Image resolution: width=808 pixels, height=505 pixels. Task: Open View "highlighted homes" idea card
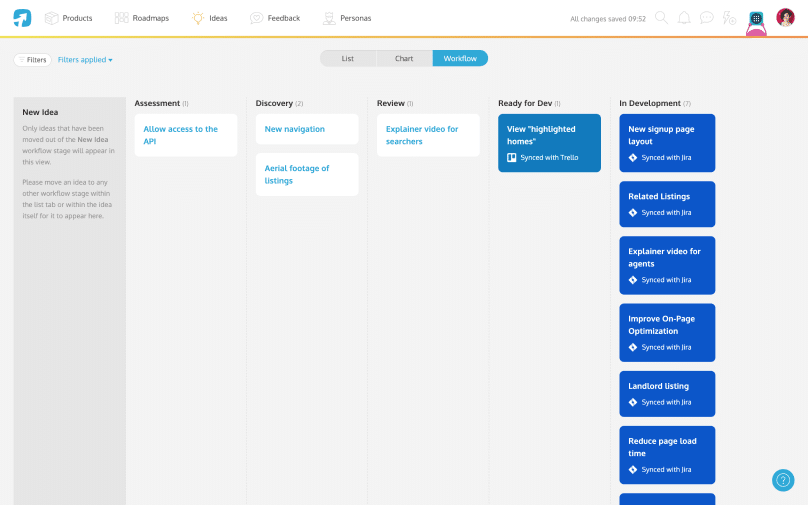coord(549,143)
